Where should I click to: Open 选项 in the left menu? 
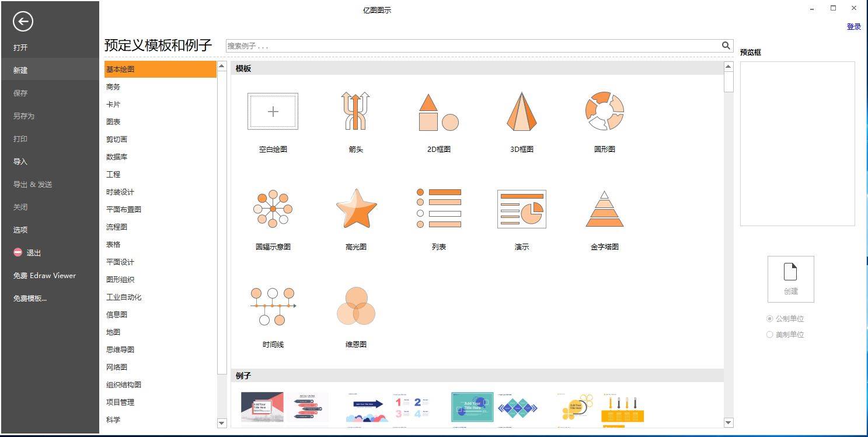tap(20, 230)
